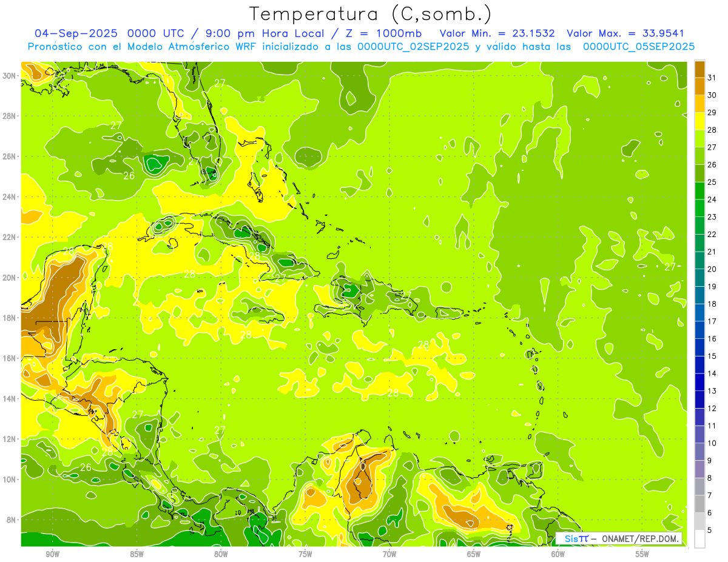Click the legend value 11
This screenshot has height=562, width=728.
tap(712, 426)
